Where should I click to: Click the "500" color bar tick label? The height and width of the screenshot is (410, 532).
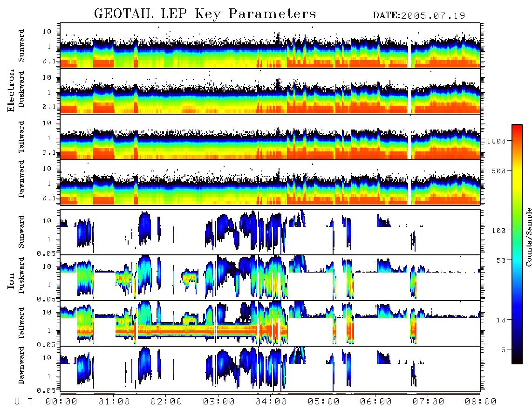tap(498, 171)
